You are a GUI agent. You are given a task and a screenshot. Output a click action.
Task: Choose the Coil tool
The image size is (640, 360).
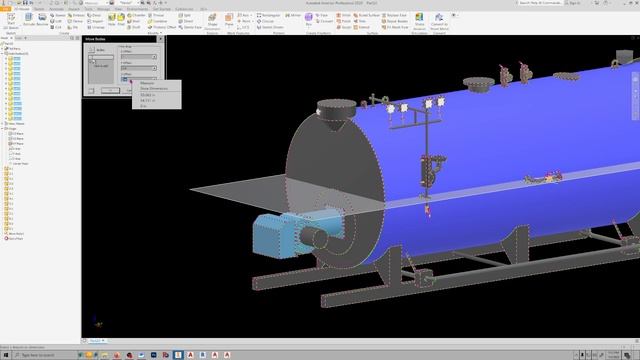(x=56, y=27)
